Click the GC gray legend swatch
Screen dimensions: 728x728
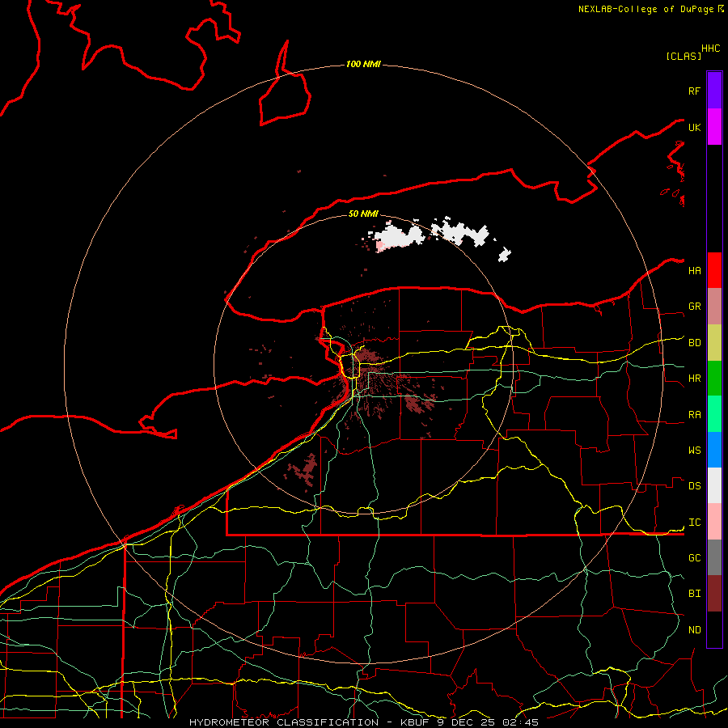pyautogui.click(x=714, y=557)
